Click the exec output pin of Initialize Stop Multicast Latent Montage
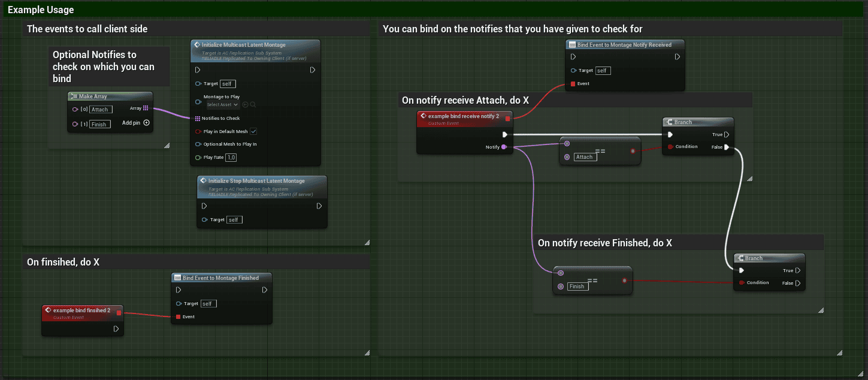This screenshot has height=380, width=868. (x=319, y=206)
